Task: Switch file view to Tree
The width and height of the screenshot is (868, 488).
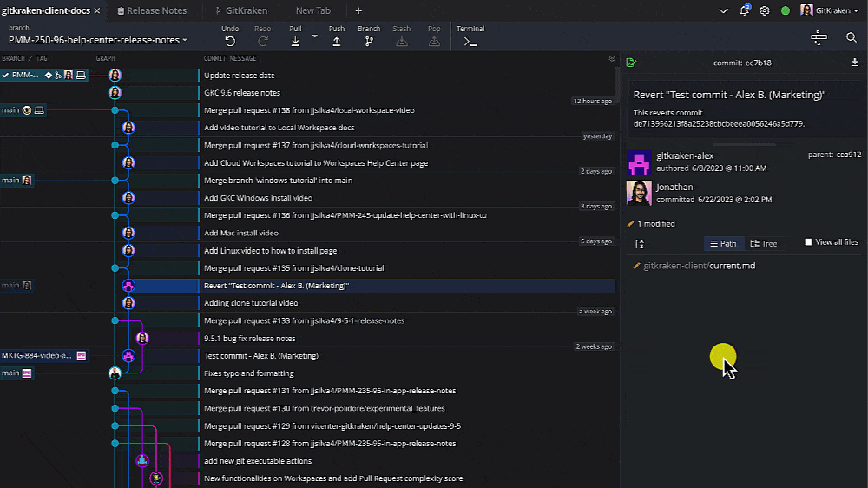Action: 763,244
